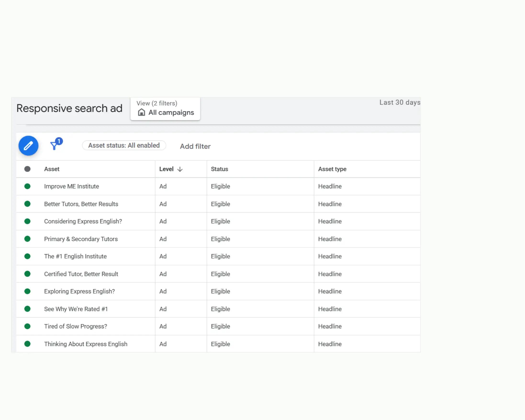Click the green dot next to Certified Tutor, Better Result
This screenshot has height=420, width=525.
point(27,274)
